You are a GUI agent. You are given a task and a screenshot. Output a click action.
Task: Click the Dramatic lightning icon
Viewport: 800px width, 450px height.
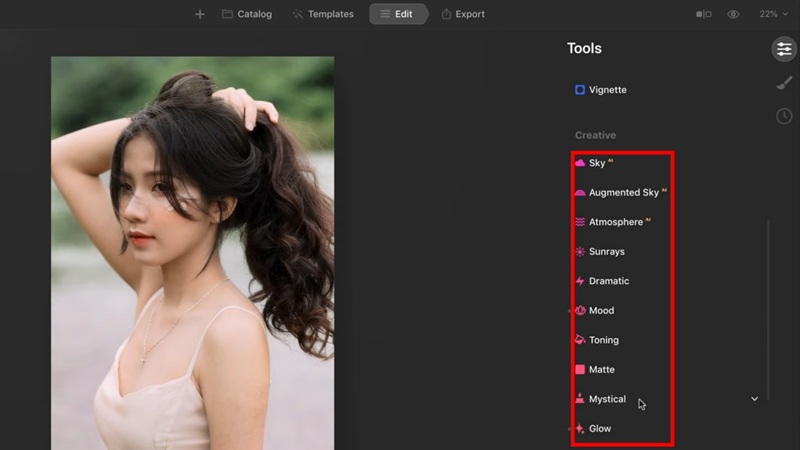point(580,281)
